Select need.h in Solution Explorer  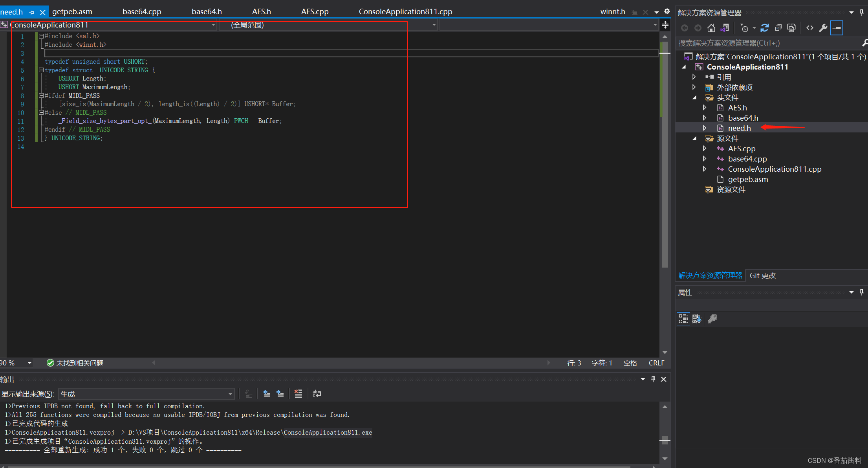click(x=739, y=128)
